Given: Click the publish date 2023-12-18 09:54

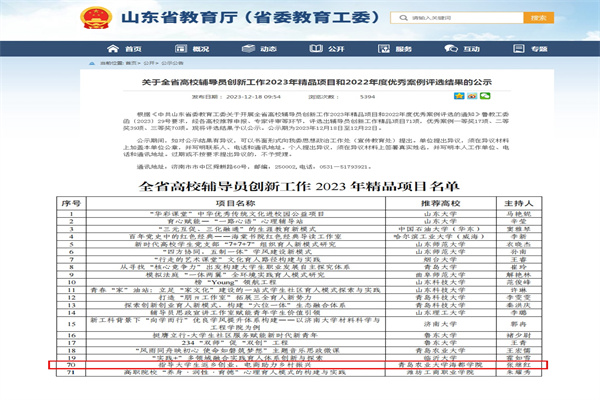Looking at the screenshot, I should point(253,97).
